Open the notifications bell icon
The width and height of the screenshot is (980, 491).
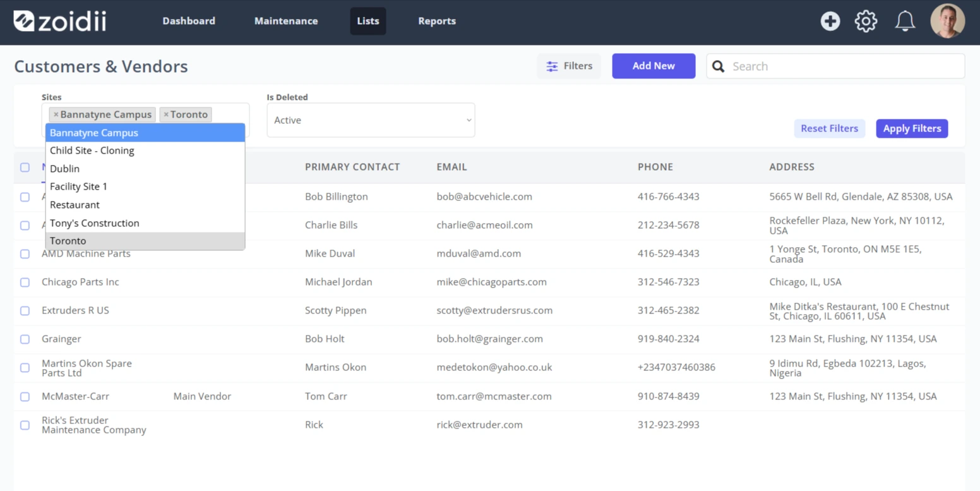point(905,21)
